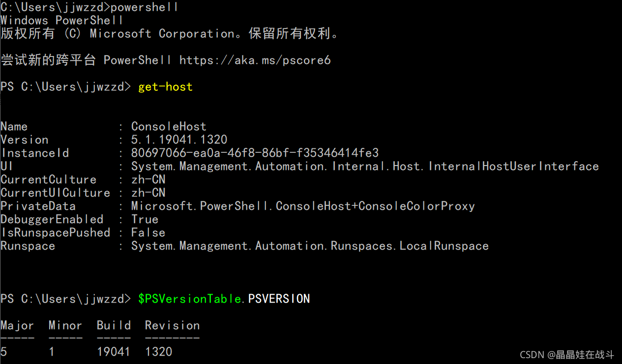Click the ConsoleHost name value
The height and width of the screenshot is (364, 622).
[x=169, y=127]
